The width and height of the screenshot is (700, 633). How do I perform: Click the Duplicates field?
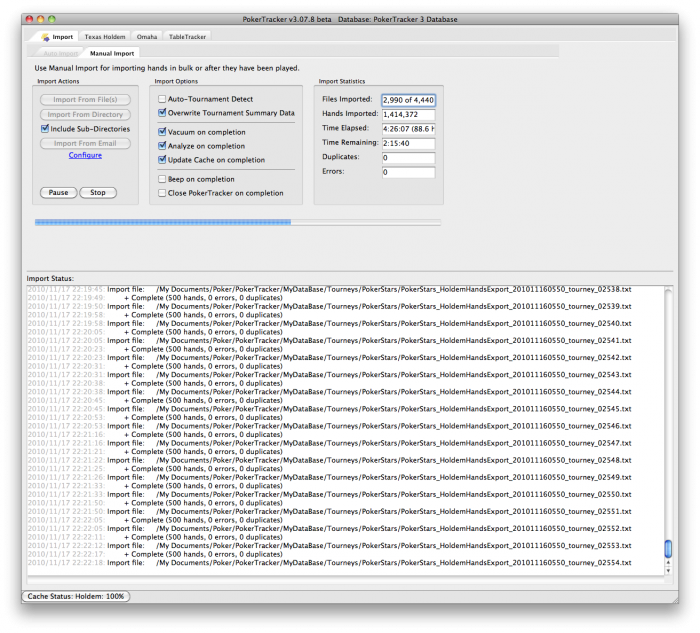click(x=408, y=158)
